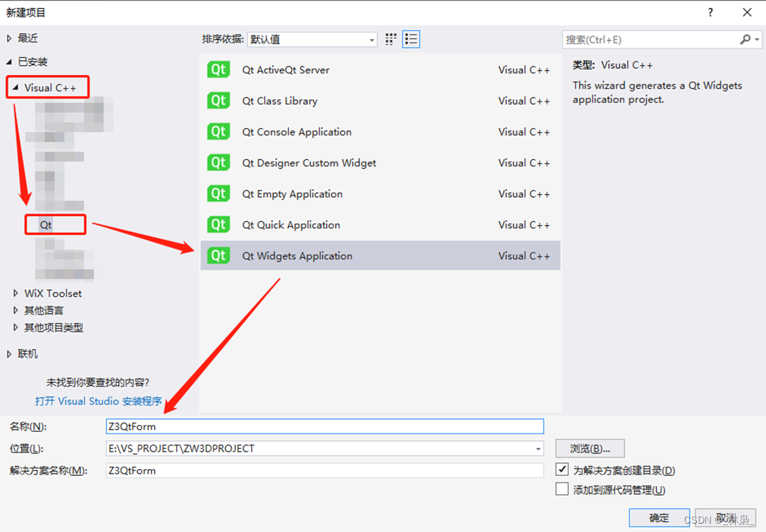Click the 位置 path field

(x=325, y=449)
